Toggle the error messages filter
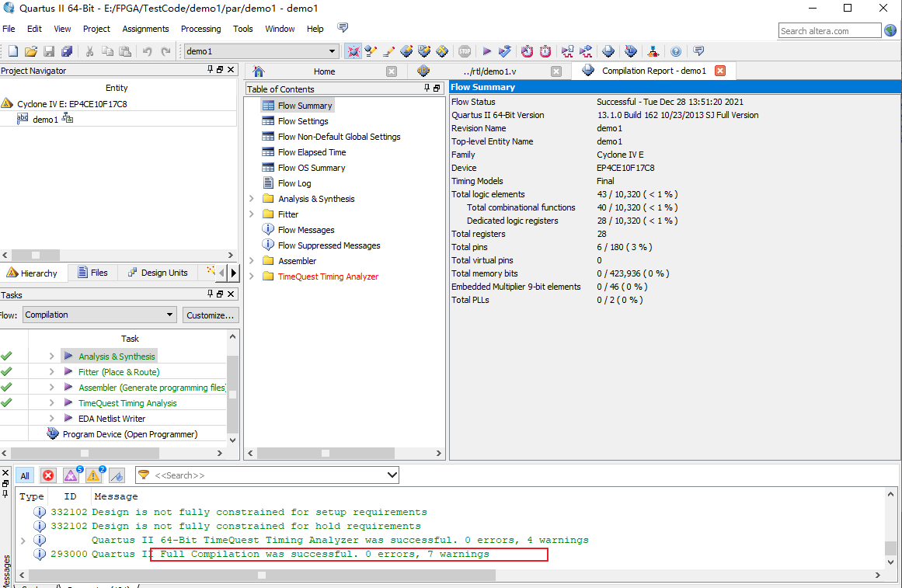The width and height of the screenshot is (902, 588). [48, 475]
